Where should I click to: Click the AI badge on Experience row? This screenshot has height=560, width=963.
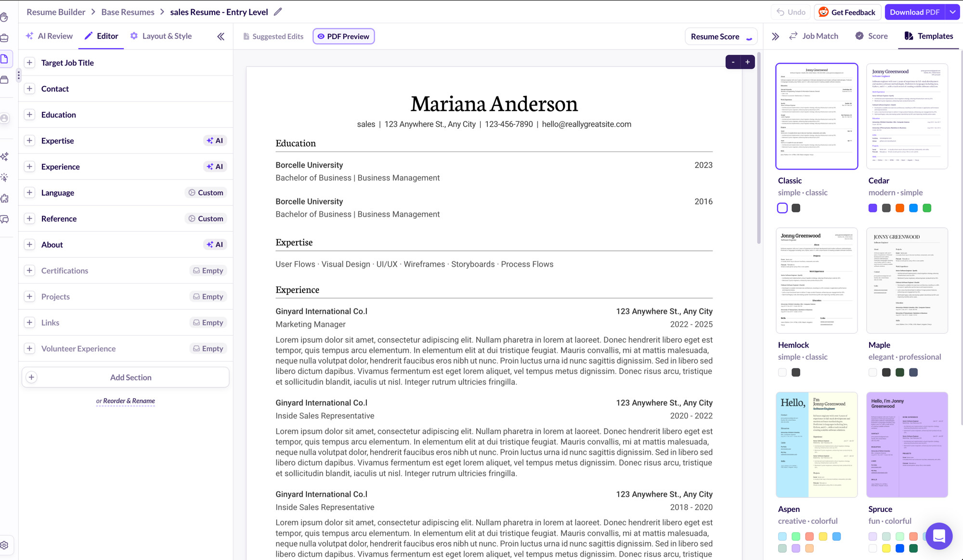(x=215, y=167)
